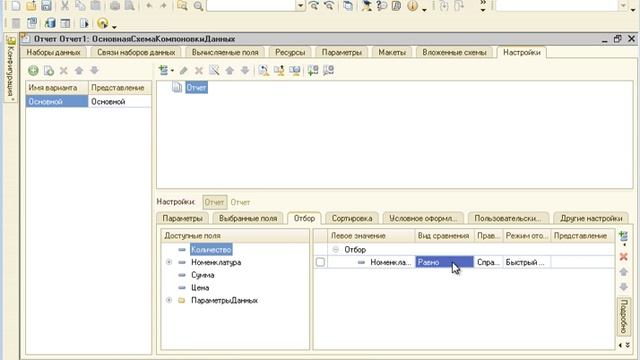This screenshot has width=640, height=360.
Task: Switch to the Сортировка settings tab
Action: tap(352, 218)
